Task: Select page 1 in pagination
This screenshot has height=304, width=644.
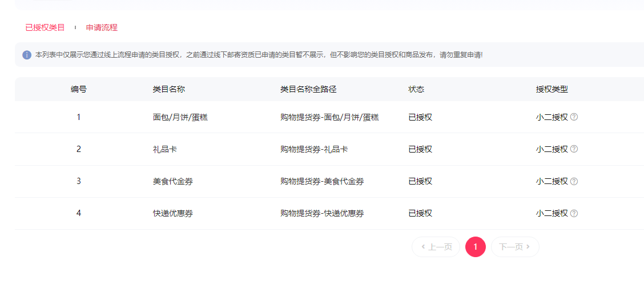Action: click(x=476, y=247)
